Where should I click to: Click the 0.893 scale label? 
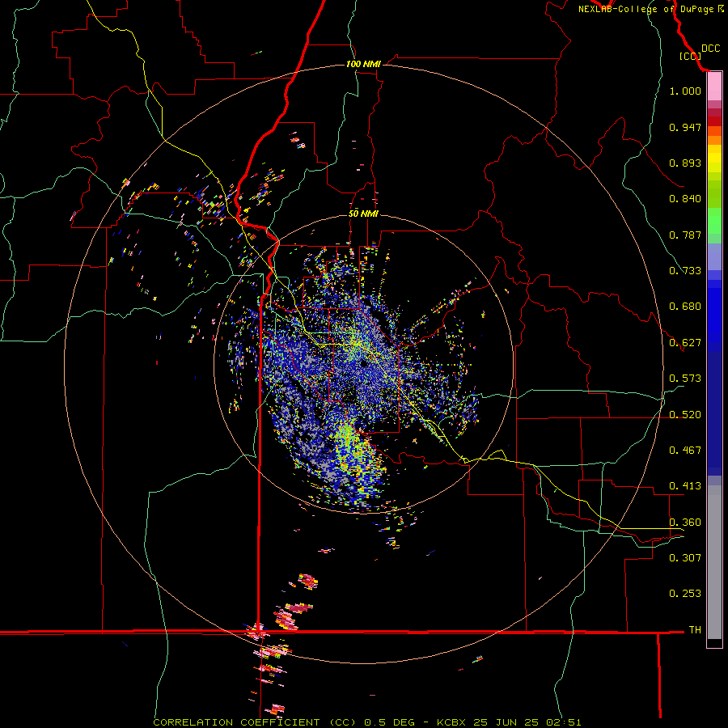(685, 163)
